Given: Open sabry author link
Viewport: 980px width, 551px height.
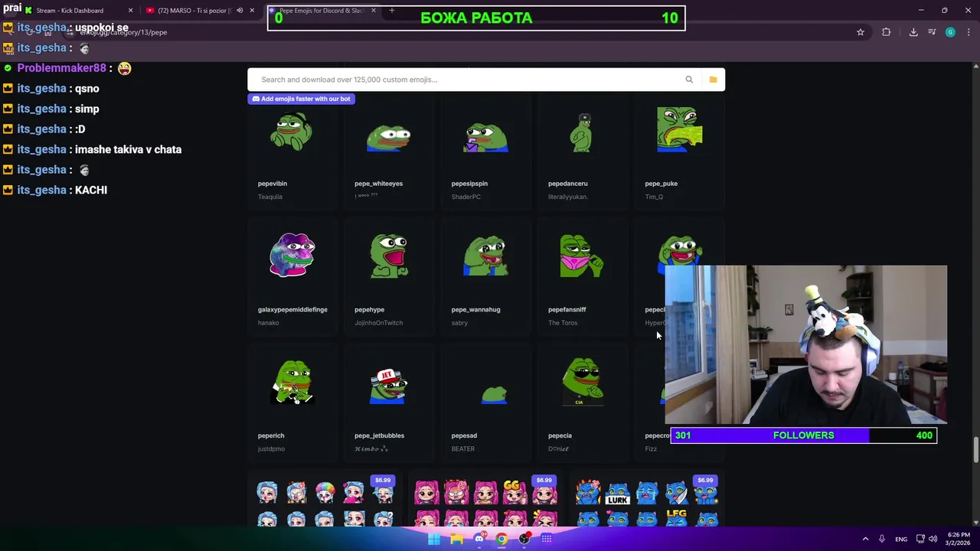Looking at the screenshot, I should pyautogui.click(x=459, y=323).
